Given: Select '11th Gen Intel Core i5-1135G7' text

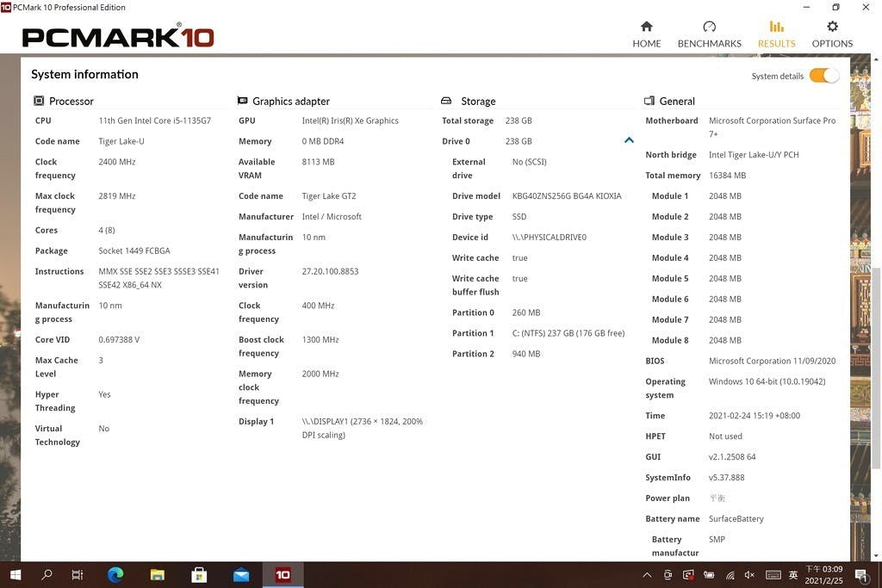Looking at the screenshot, I should coord(155,121).
